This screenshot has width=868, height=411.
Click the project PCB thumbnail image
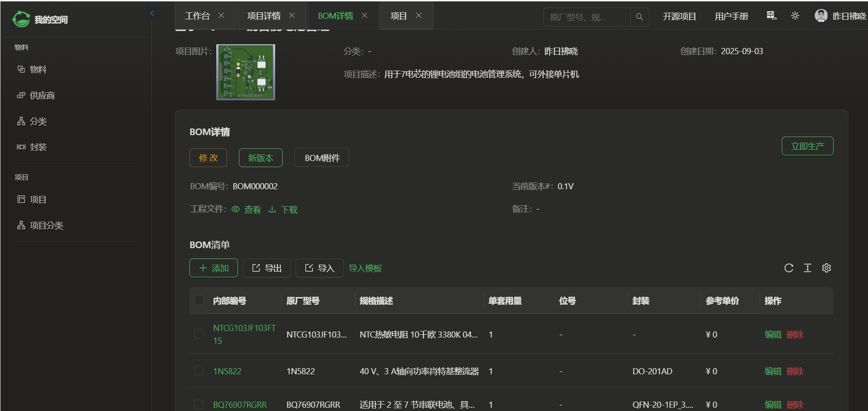coord(246,72)
